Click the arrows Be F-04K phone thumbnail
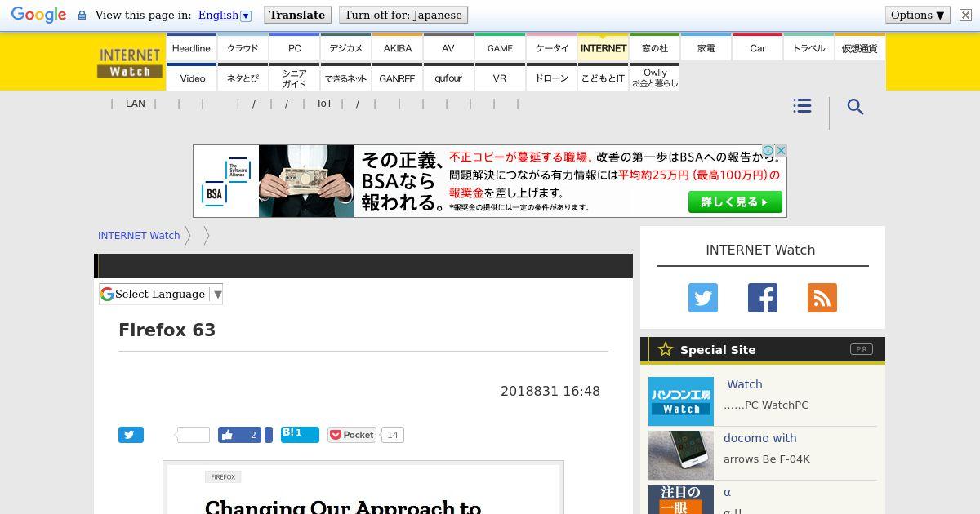The height and width of the screenshot is (514, 980). pos(681,455)
